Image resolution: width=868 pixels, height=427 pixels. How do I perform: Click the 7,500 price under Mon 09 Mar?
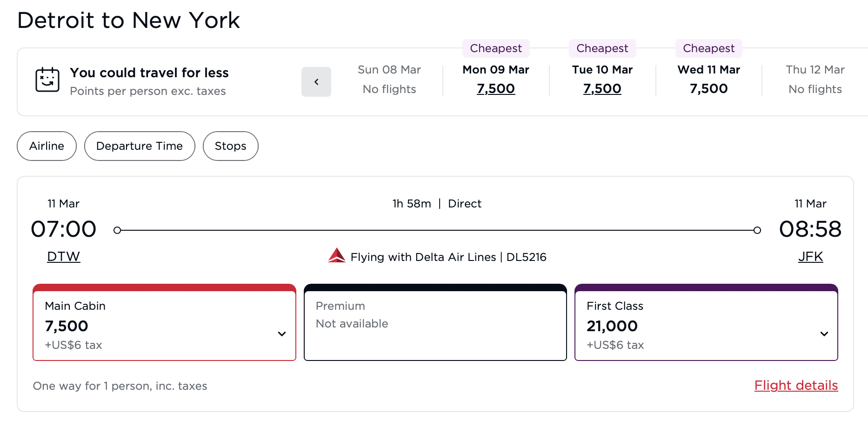coord(495,88)
